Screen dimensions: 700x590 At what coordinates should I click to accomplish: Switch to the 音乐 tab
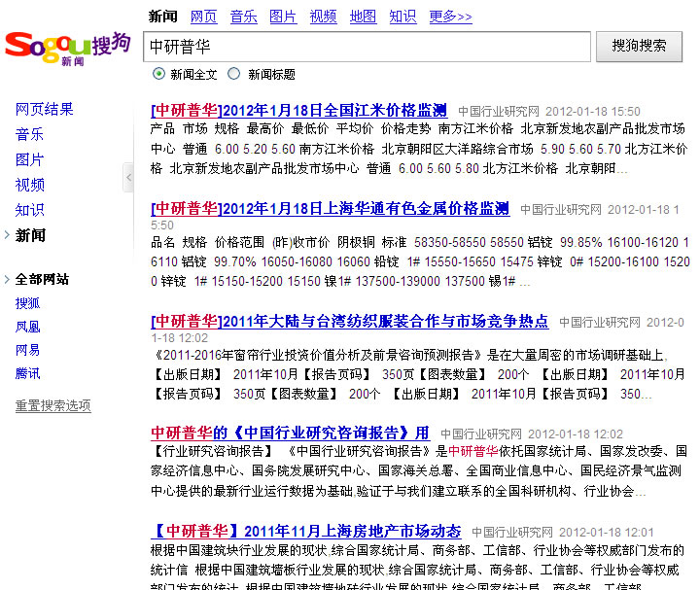pyautogui.click(x=243, y=17)
